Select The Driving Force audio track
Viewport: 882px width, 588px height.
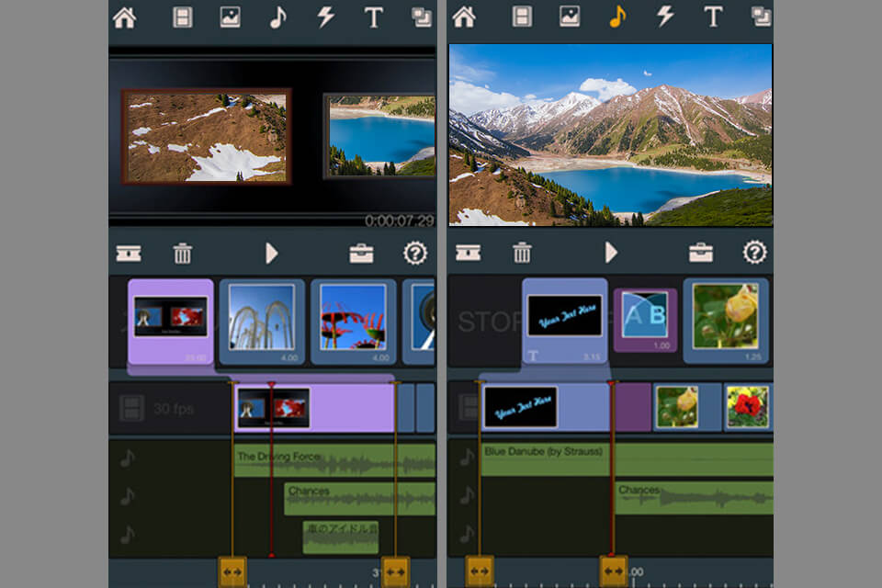click(334, 460)
